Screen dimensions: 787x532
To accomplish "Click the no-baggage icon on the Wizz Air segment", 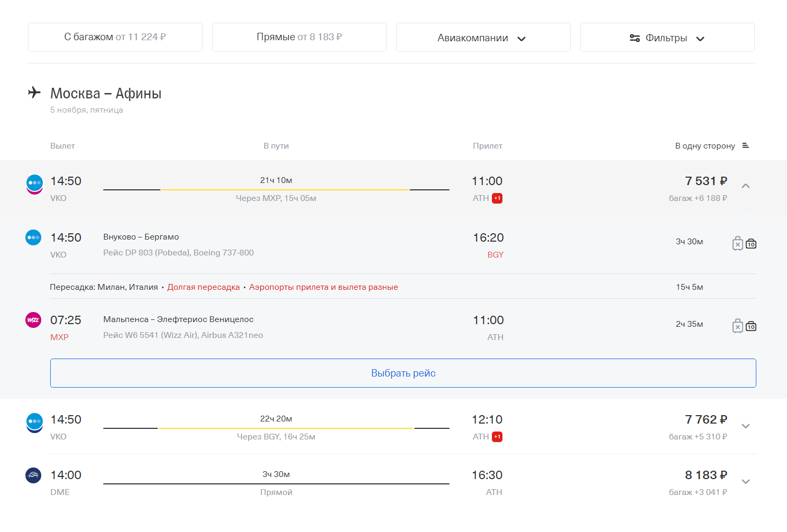I will 738,326.
